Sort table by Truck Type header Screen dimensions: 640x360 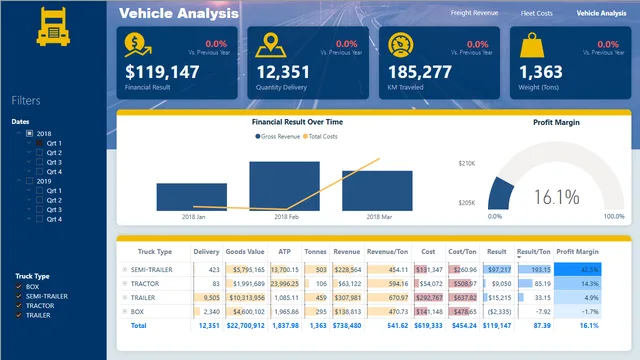[155, 252]
